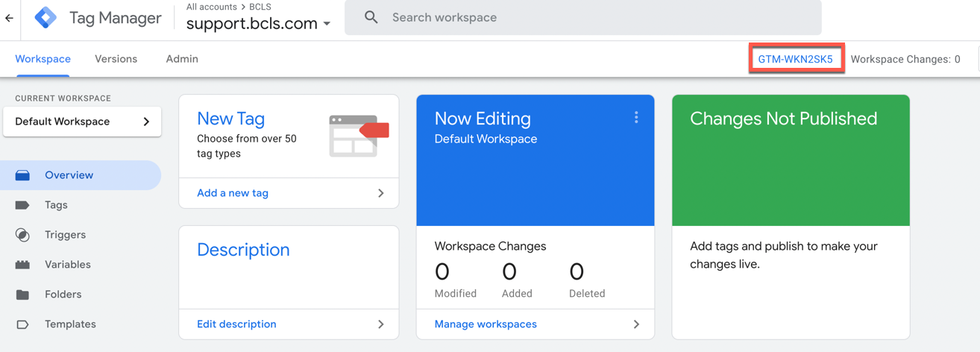Click the Tags label icon in sidebar
The width and height of the screenshot is (980, 352).
tap(22, 205)
